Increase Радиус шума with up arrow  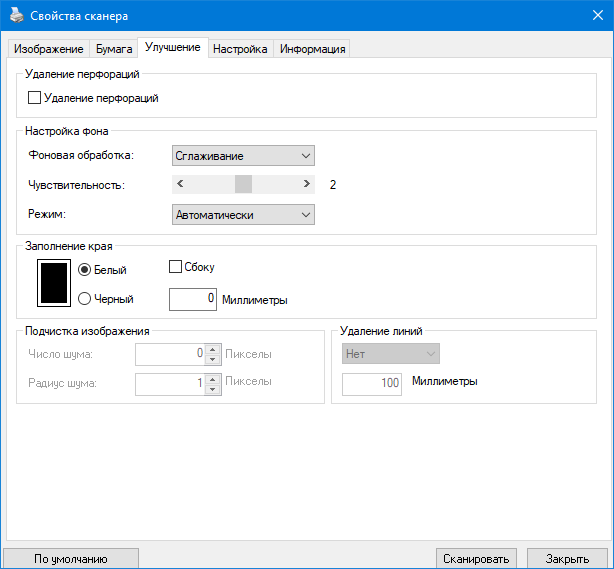pos(213,379)
